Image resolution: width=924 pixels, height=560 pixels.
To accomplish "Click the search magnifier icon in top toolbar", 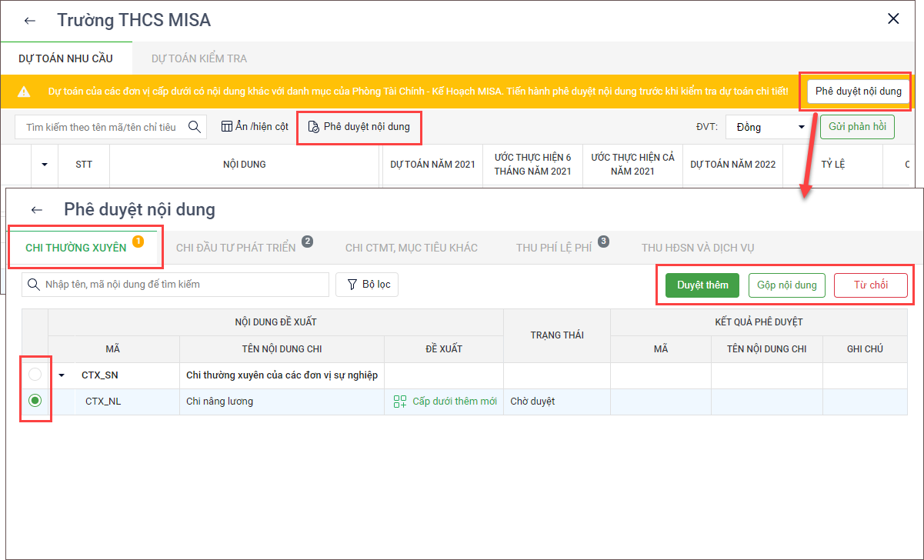I will click(195, 127).
